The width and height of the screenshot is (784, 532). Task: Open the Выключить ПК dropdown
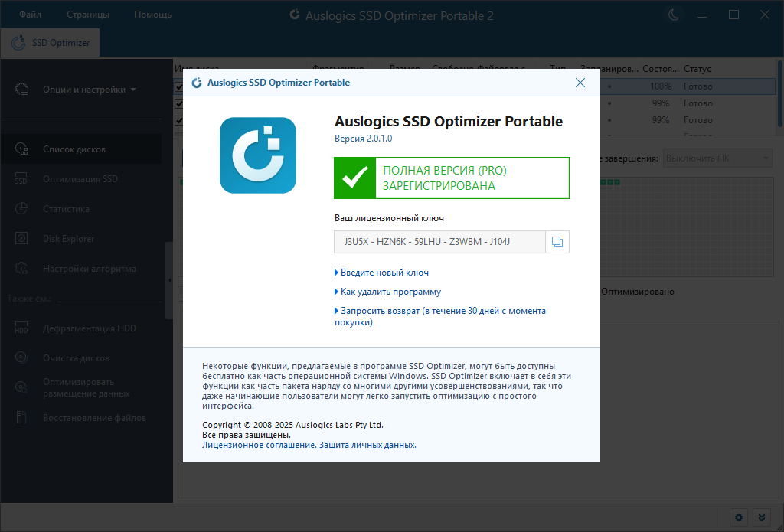point(717,158)
